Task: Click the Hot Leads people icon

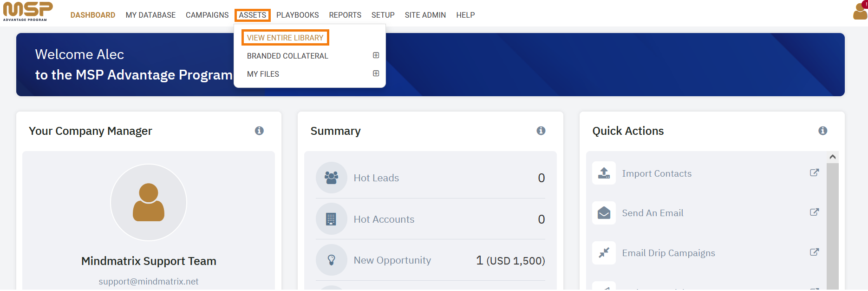Action: pyautogui.click(x=332, y=178)
